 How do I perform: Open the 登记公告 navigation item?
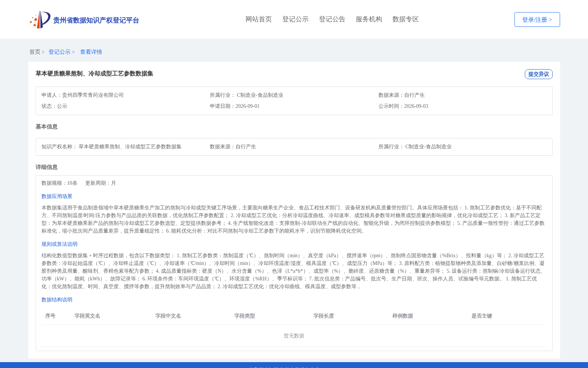[332, 19]
